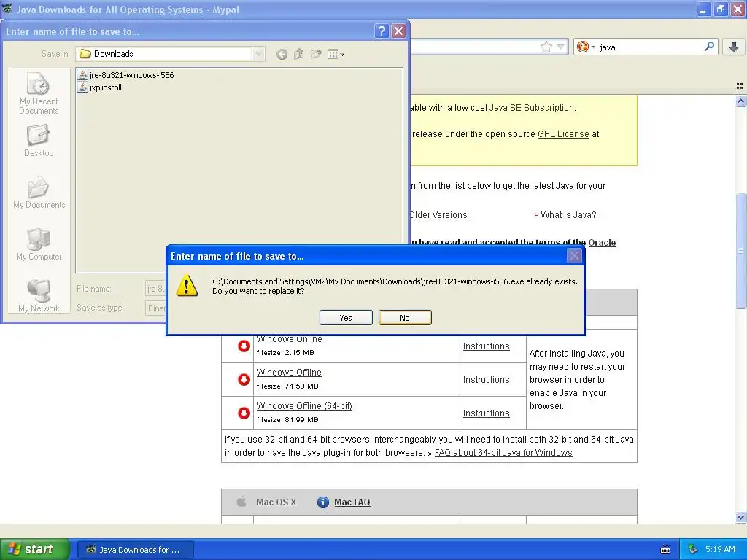Viewport: 747px width, 560px height.
Task: Click red download icon for Windows Online
Action: coord(244,346)
